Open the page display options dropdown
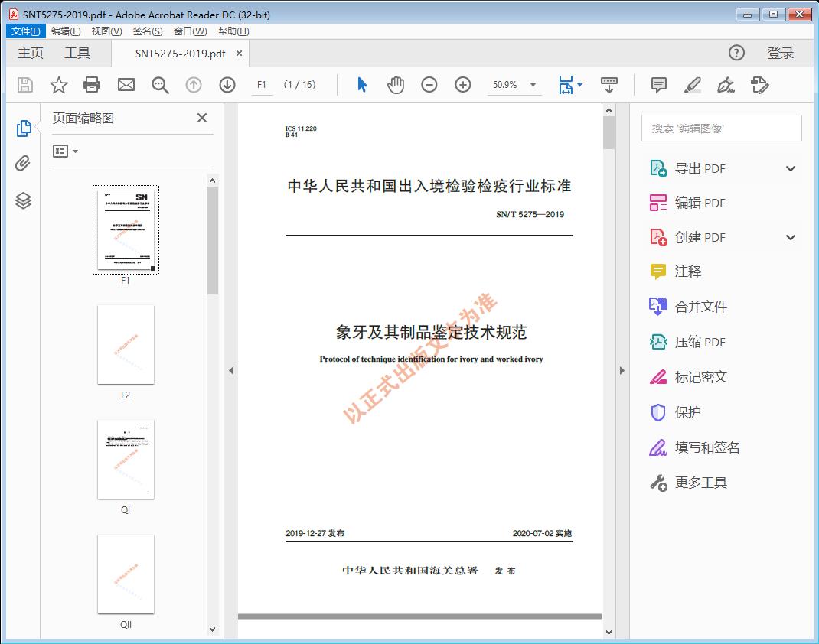Screen dimensions: 819x644 click(579, 85)
